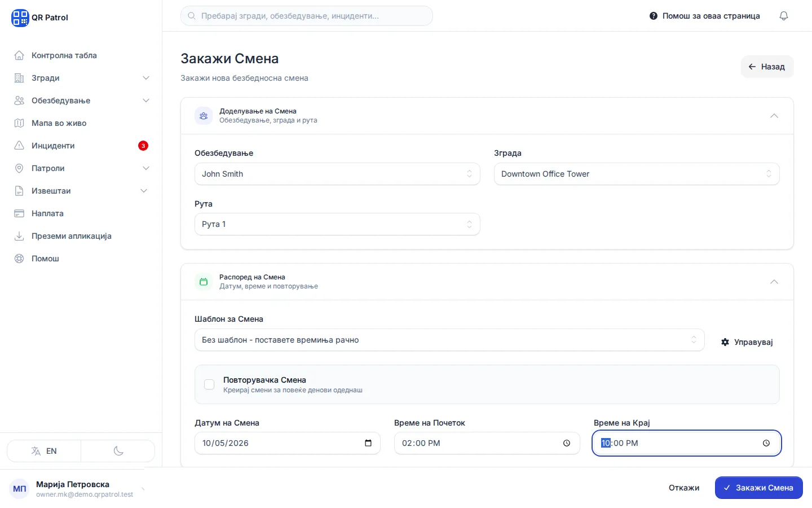Click the Време на Почеток time field
This screenshot has height=508, width=812.
pos(487,443)
